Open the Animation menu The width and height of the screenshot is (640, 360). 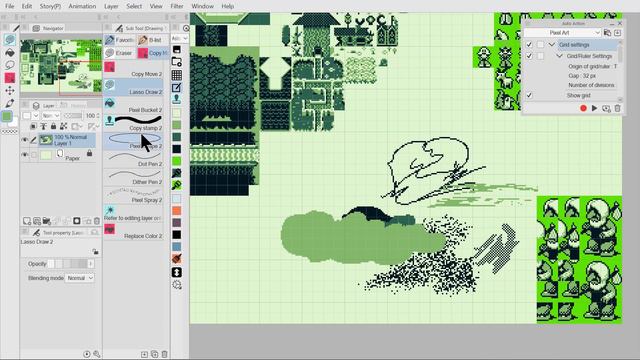click(x=82, y=6)
